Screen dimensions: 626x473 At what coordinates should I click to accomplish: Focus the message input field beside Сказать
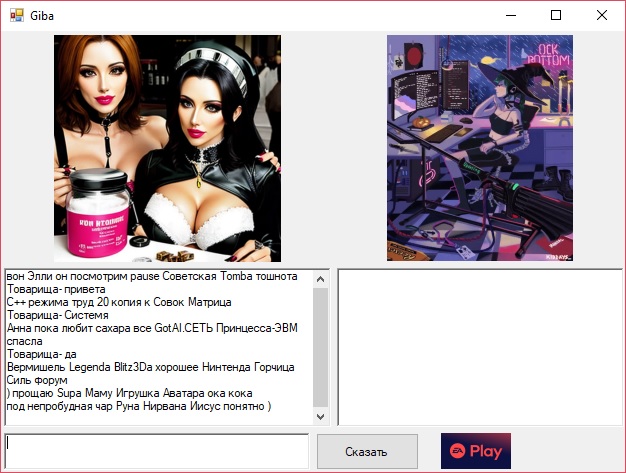[156, 451]
